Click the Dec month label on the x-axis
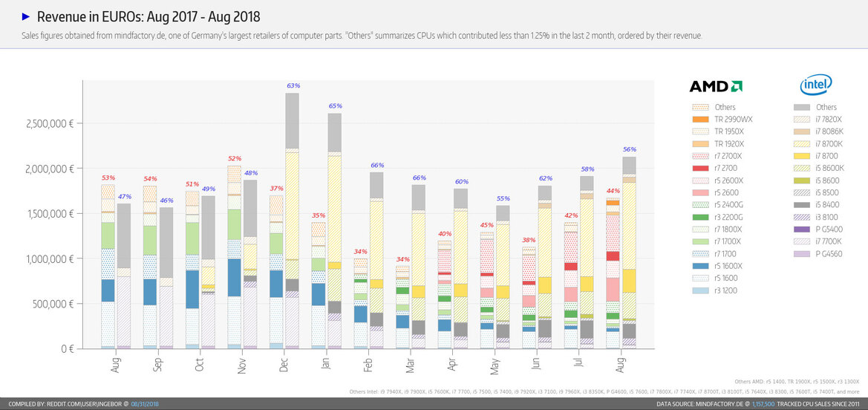The width and height of the screenshot is (868, 410). pyautogui.click(x=284, y=365)
